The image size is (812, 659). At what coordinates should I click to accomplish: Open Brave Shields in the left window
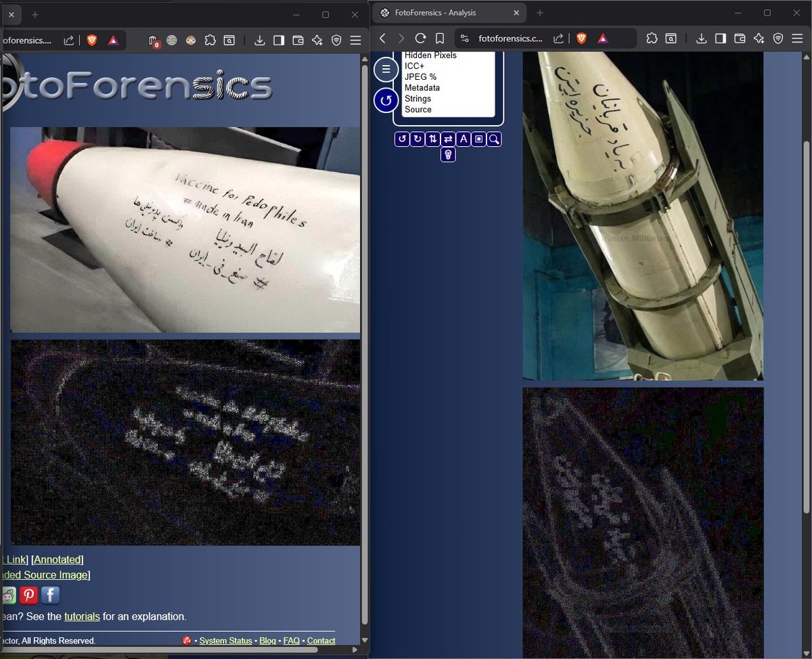click(x=92, y=41)
